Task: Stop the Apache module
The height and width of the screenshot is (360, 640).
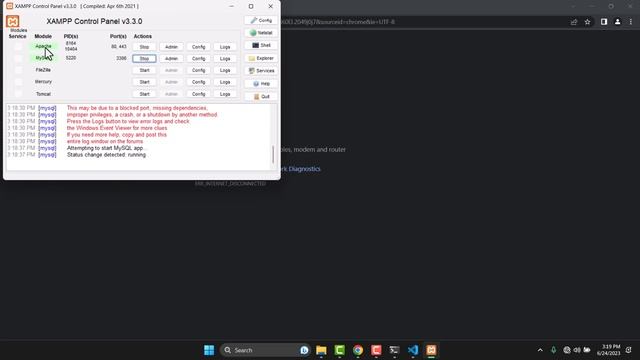Action: [144, 47]
